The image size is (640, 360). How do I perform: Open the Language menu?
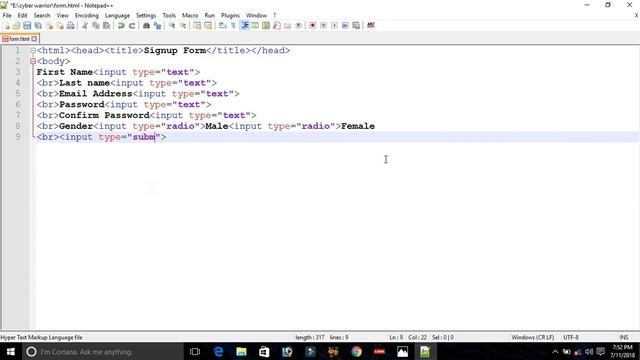117,16
